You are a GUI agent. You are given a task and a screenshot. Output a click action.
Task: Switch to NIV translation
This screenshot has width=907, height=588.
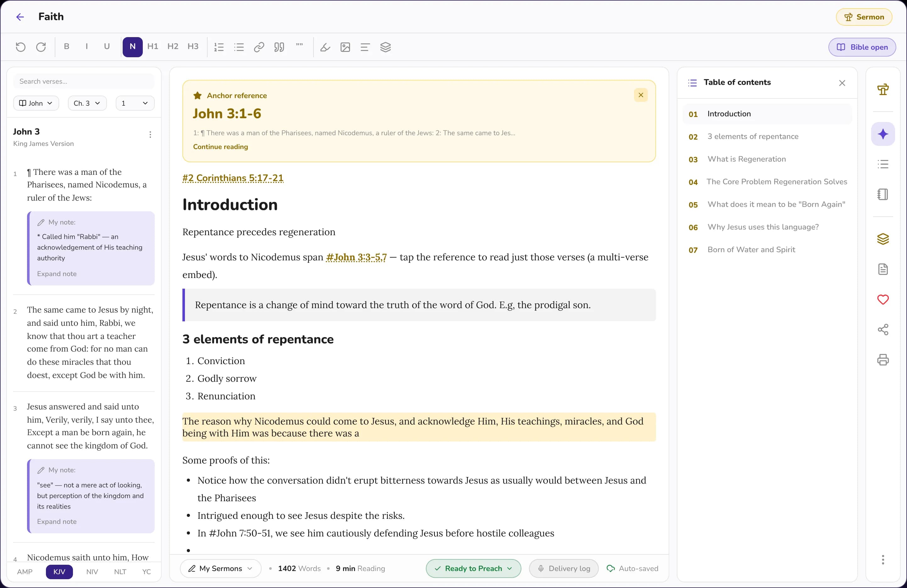[92, 572]
